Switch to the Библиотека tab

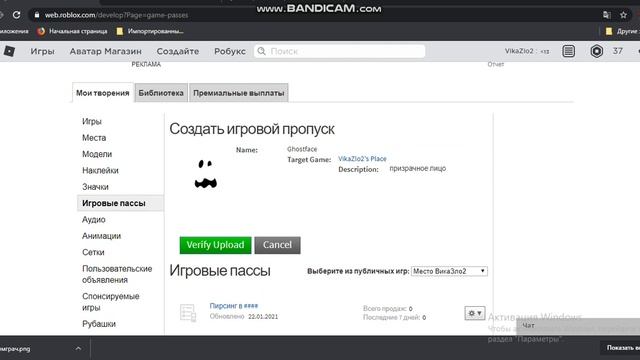click(x=161, y=93)
